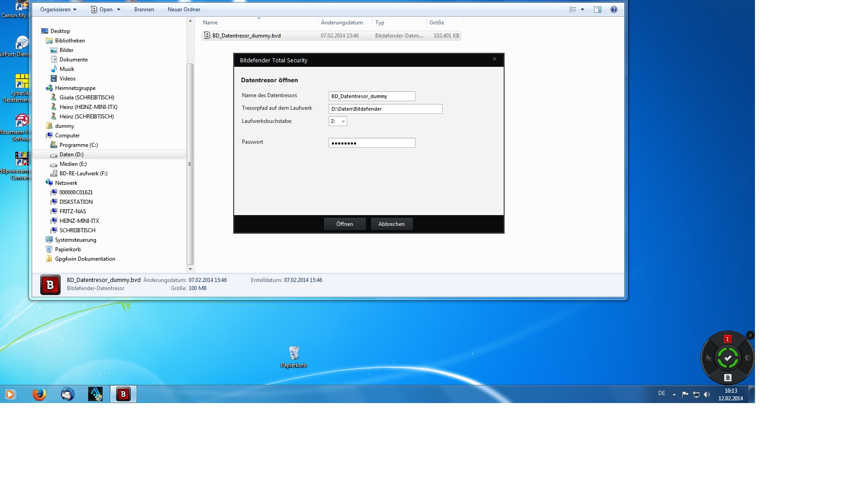
Task: Select HEINZ-MINI-ITX under Netzwerk
Action: click(79, 221)
